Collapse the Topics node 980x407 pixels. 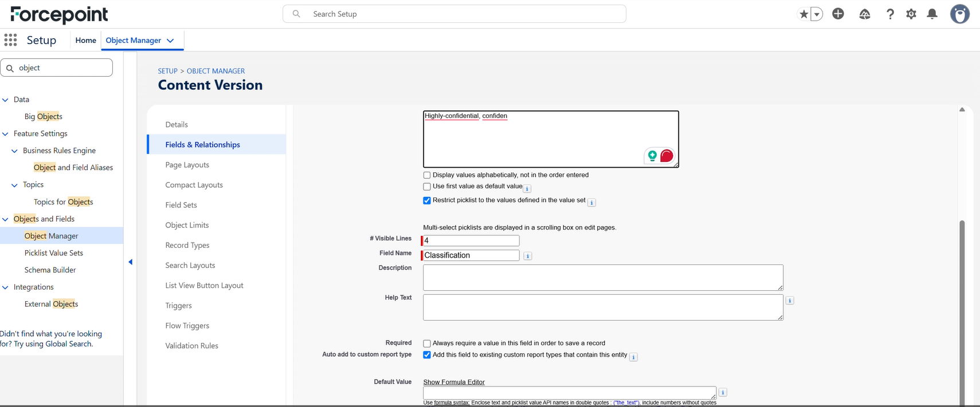pyautogui.click(x=14, y=185)
